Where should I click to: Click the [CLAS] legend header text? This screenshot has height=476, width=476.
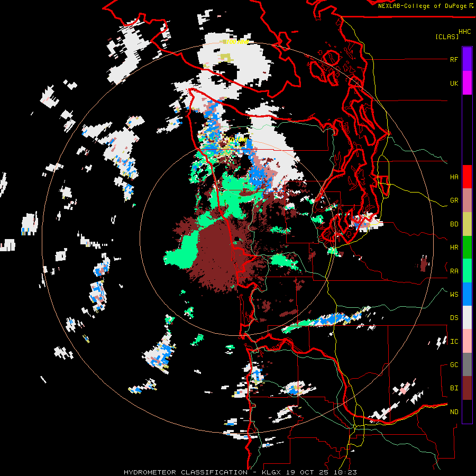click(447, 36)
